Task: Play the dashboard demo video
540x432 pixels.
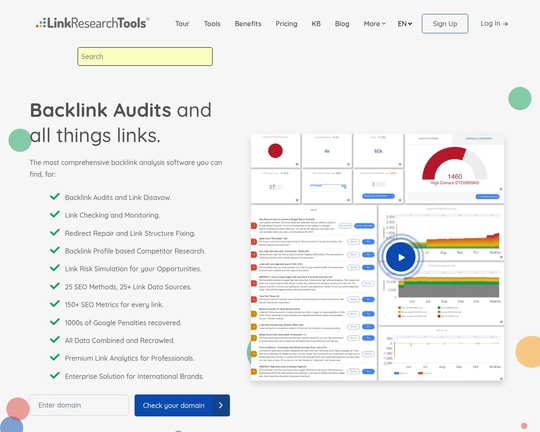Action: tap(401, 257)
